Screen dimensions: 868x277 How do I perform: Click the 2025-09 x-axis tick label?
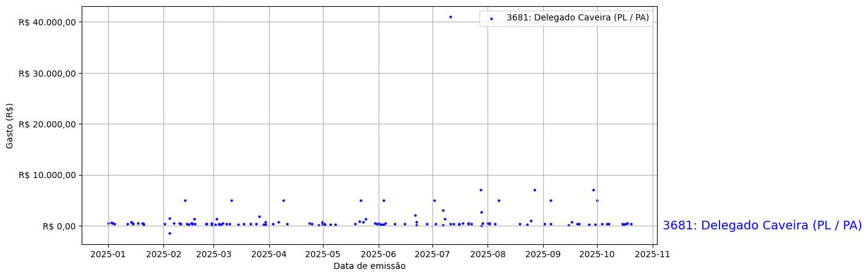(x=543, y=254)
